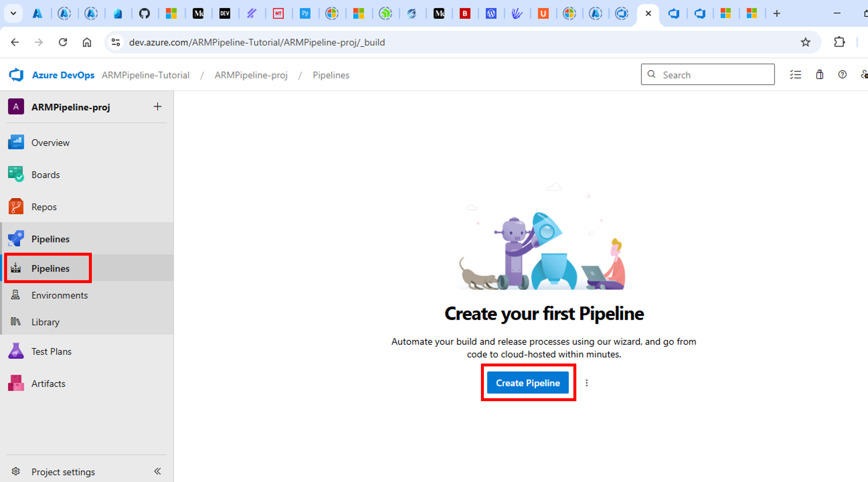Open more options beside Create Pipeline

coord(587,383)
